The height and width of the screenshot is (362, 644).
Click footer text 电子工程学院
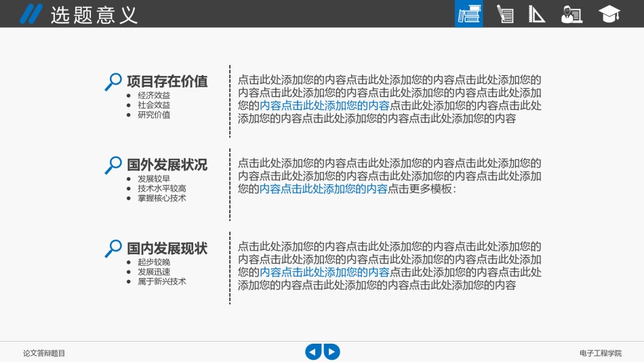point(601,353)
